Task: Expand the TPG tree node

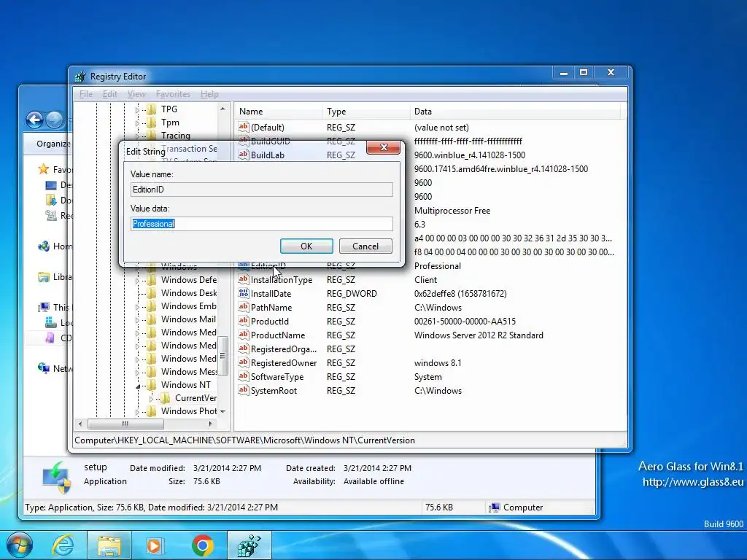Action: (137, 110)
